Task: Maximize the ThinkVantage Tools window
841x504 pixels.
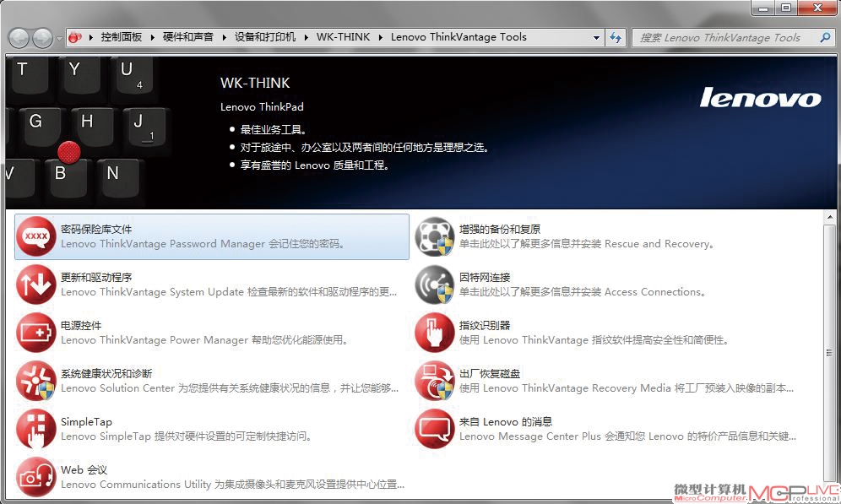Action: [x=786, y=8]
